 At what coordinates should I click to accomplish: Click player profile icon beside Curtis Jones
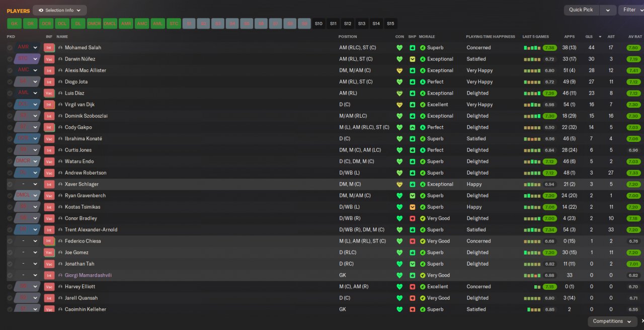[x=60, y=150]
